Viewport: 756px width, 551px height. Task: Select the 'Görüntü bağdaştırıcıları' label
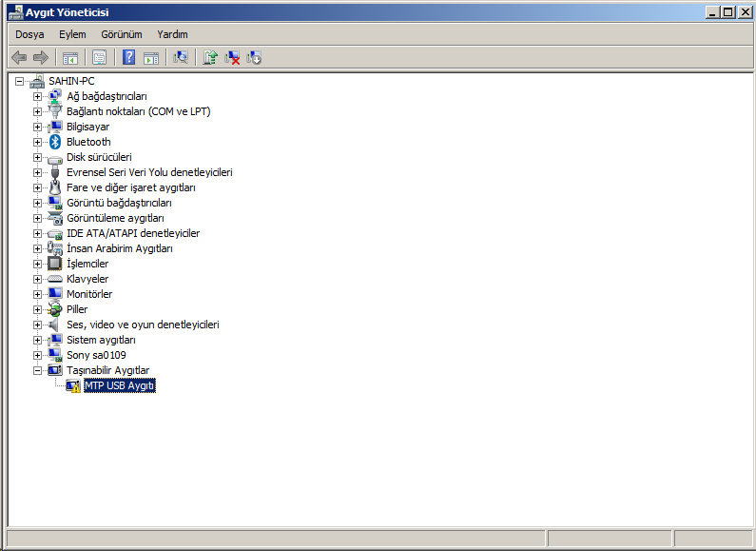pyautogui.click(x=119, y=203)
